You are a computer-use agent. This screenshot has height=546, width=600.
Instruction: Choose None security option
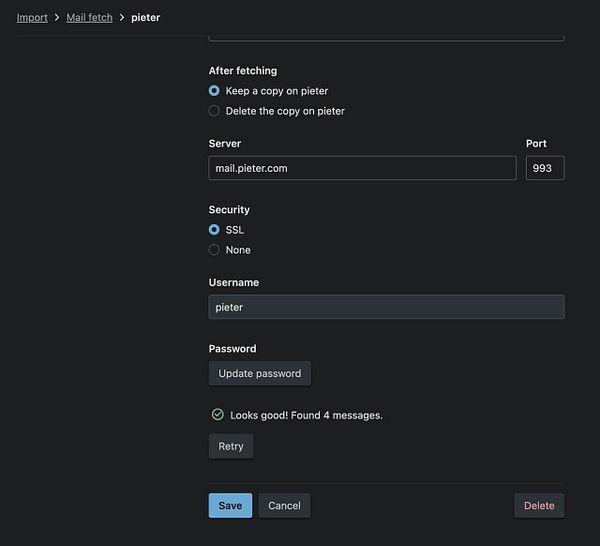pos(214,250)
